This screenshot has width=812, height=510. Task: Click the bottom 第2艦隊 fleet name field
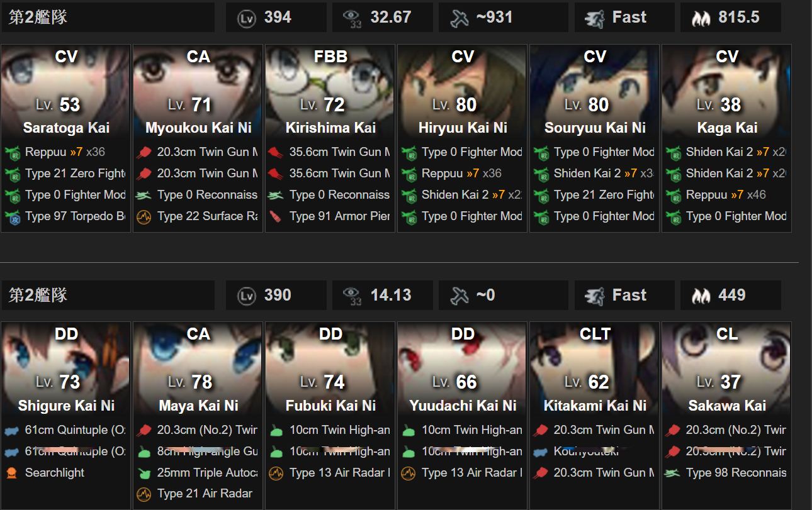pyautogui.click(x=108, y=296)
